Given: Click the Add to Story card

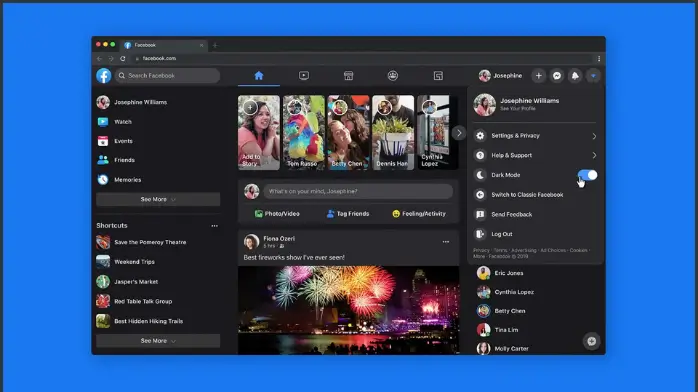Looking at the screenshot, I should point(259,132).
